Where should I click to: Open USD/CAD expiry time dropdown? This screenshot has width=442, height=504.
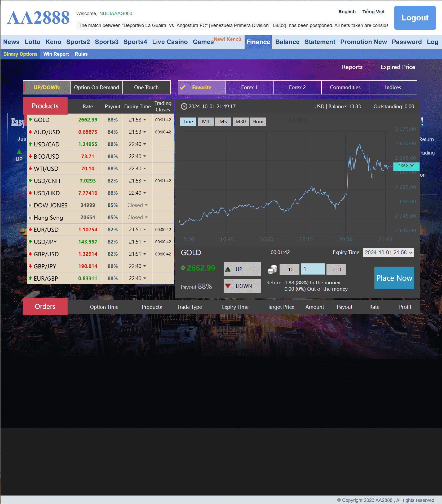138,144
